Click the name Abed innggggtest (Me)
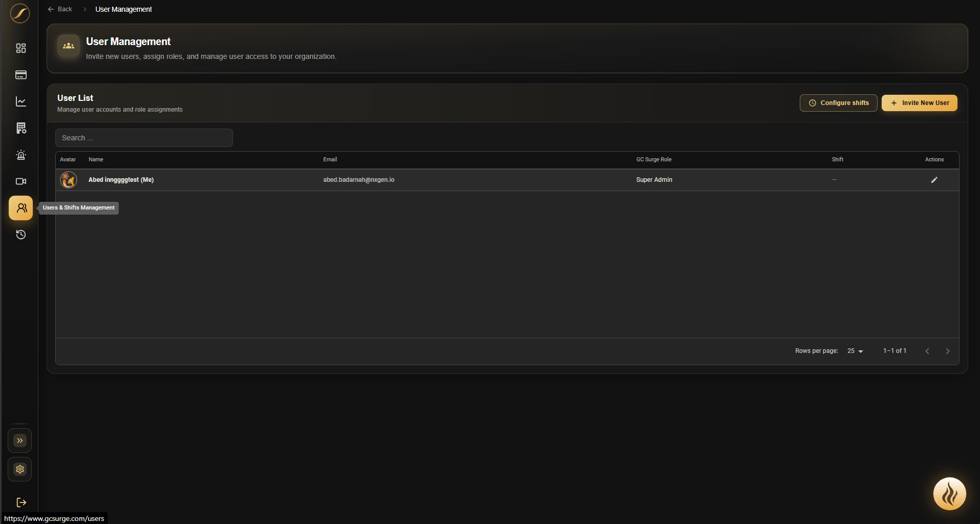The image size is (980, 524). point(121,180)
